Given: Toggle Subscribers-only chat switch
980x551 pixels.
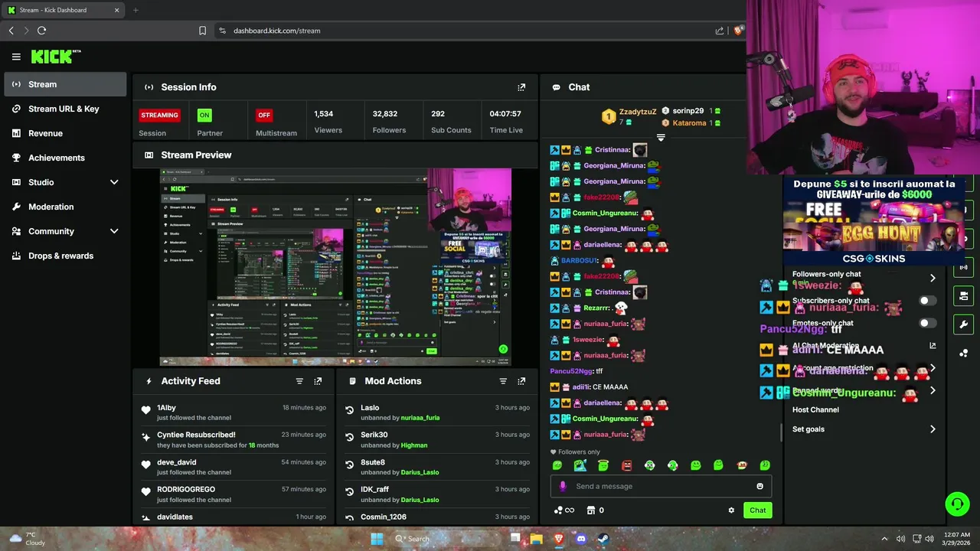Looking at the screenshot, I should coord(927,301).
